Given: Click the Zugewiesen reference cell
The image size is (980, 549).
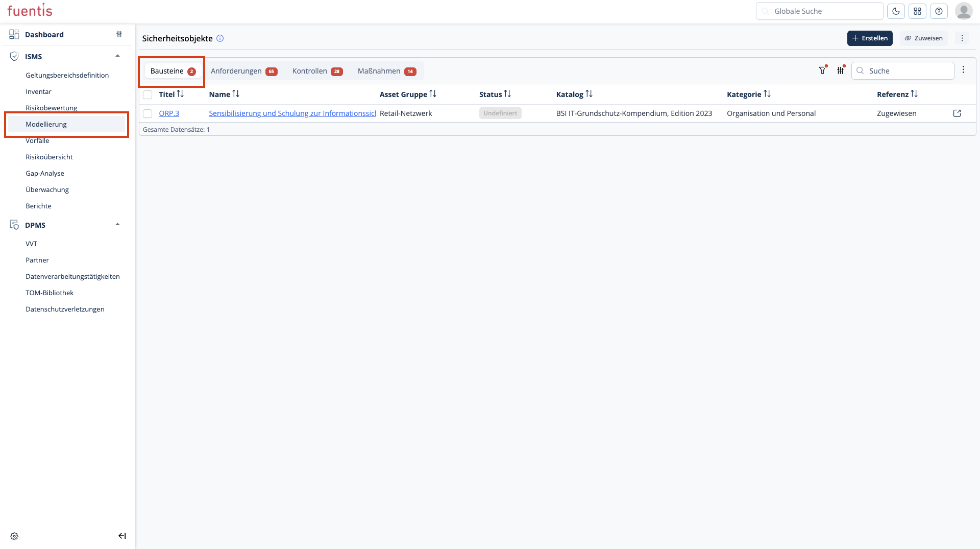Looking at the screenshot, I should (x=896, y=113).
